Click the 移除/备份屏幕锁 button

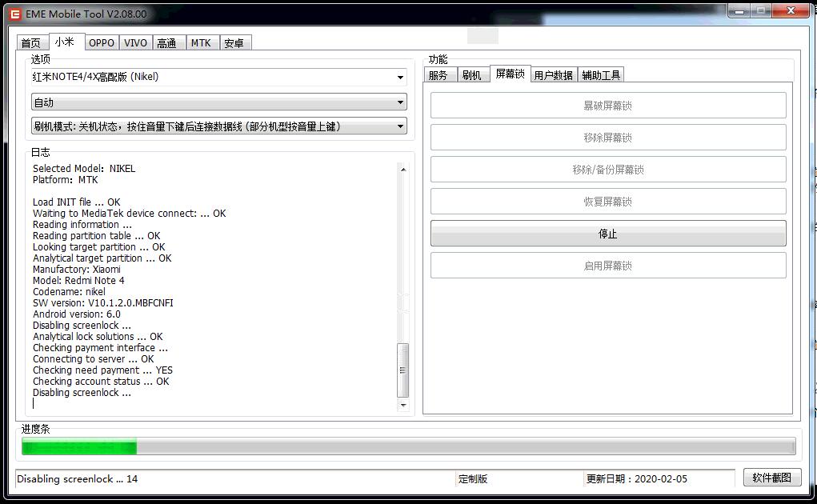[608, 170]
